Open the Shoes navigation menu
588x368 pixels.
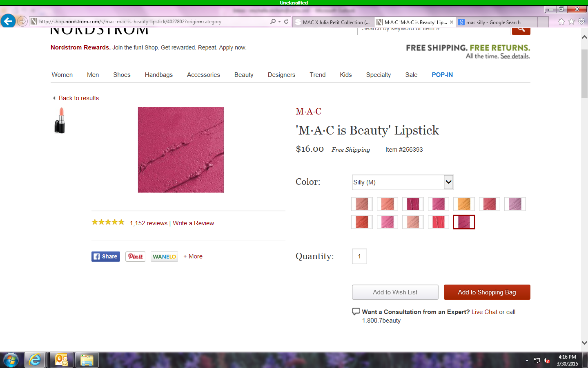pyautogui.click(x=122, y=75)
